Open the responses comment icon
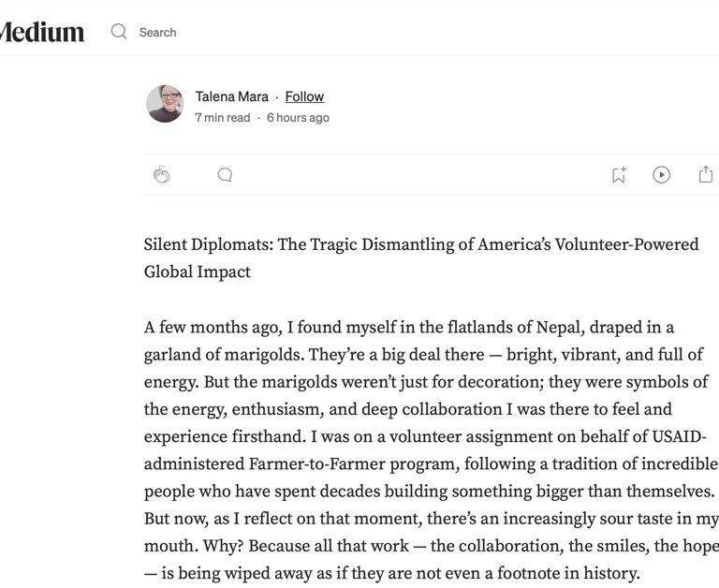This screenshot has height=588, width=719. (225, 175)
